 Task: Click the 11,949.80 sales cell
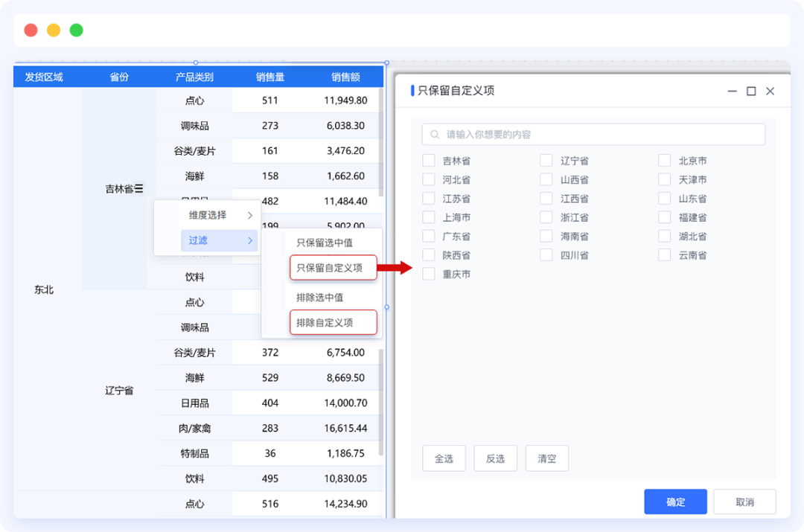345,100
